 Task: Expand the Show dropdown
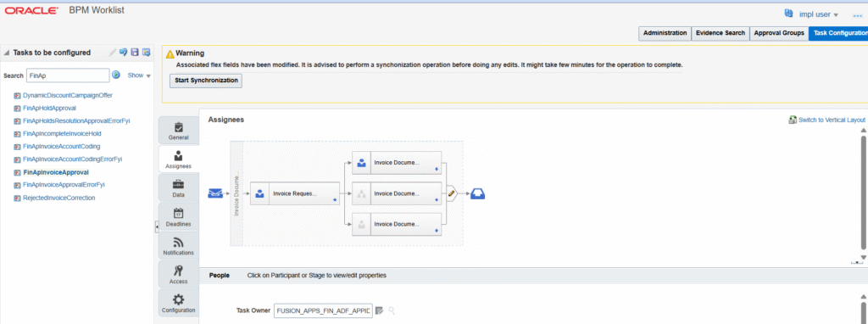(139, 75)
